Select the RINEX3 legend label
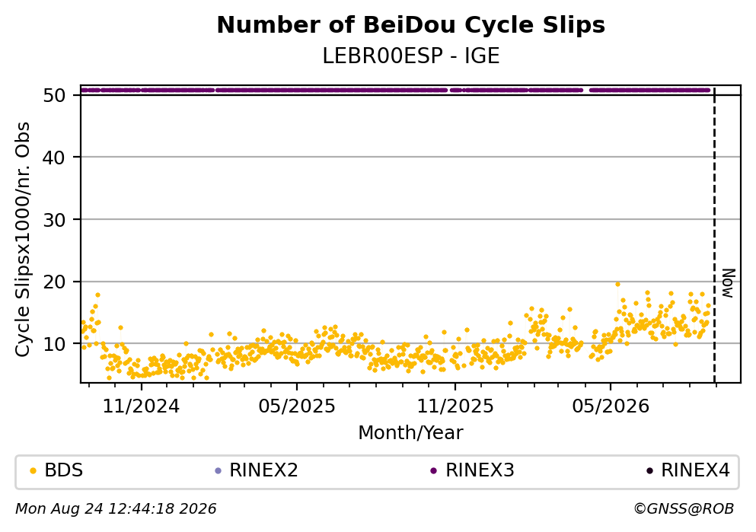The width and height of the screenshot is (756, 532). pos(480,470)
